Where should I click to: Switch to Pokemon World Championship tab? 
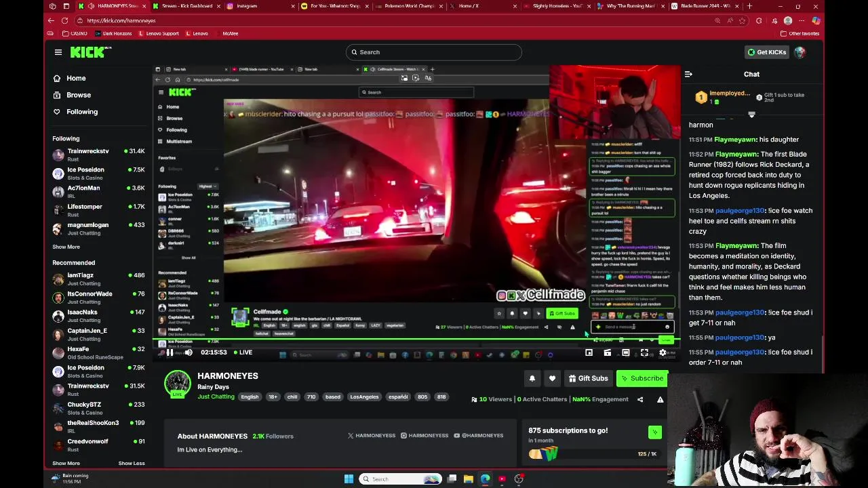(x=408, y=6)
